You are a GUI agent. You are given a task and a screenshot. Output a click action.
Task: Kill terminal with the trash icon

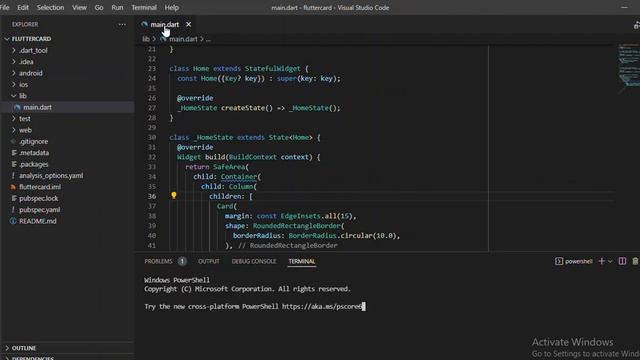click(635, 261)
